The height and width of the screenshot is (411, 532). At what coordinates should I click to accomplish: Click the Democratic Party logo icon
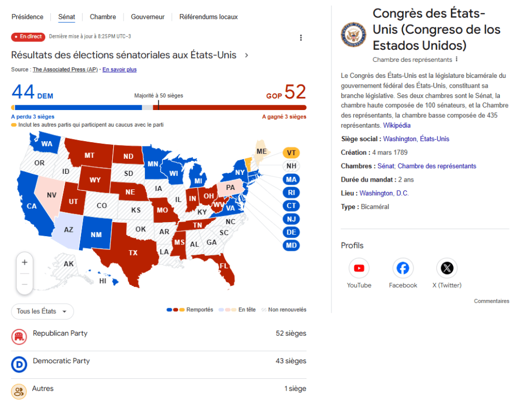[19, 365]
